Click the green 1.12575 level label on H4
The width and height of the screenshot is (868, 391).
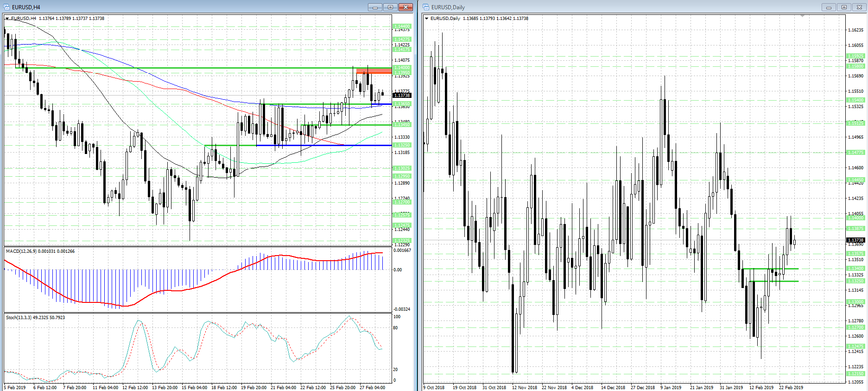[402, 215]
